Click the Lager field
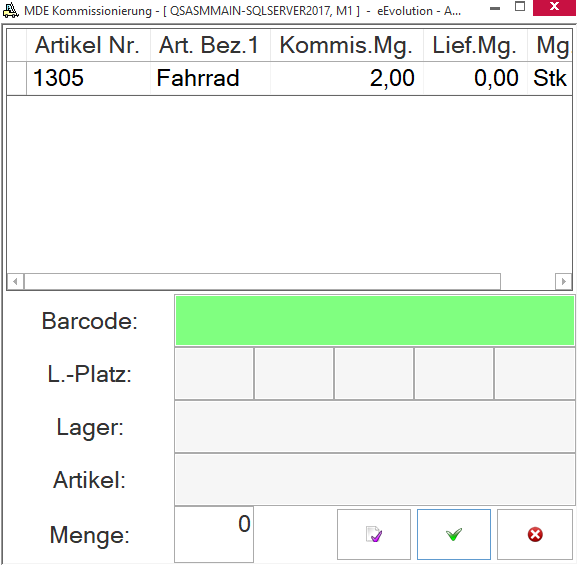The height and width of the screenshot is (566, 581). pyautogui.click(x=375, y=427)
